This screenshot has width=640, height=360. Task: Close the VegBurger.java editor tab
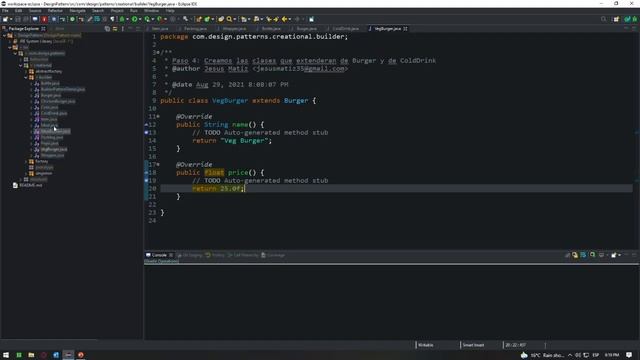[405, 29]
